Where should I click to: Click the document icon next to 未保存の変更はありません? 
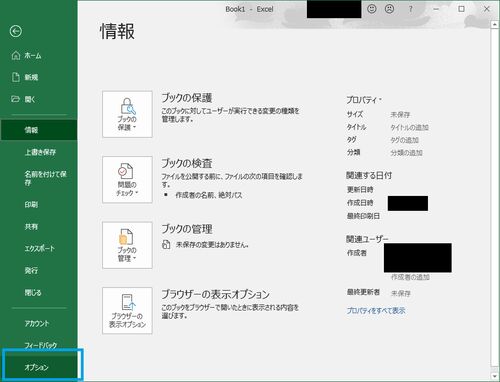(166, 244)
